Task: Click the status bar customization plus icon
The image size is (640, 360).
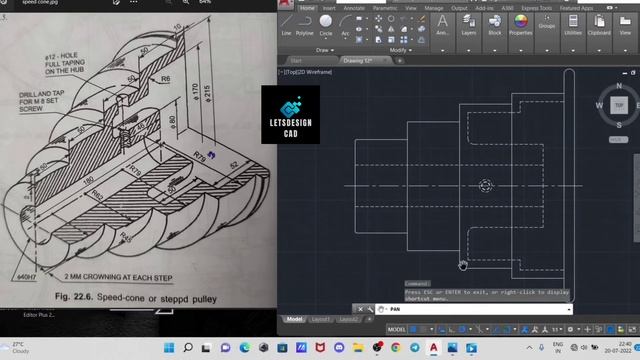Action: pyautogui.click(x=587, y=329)
